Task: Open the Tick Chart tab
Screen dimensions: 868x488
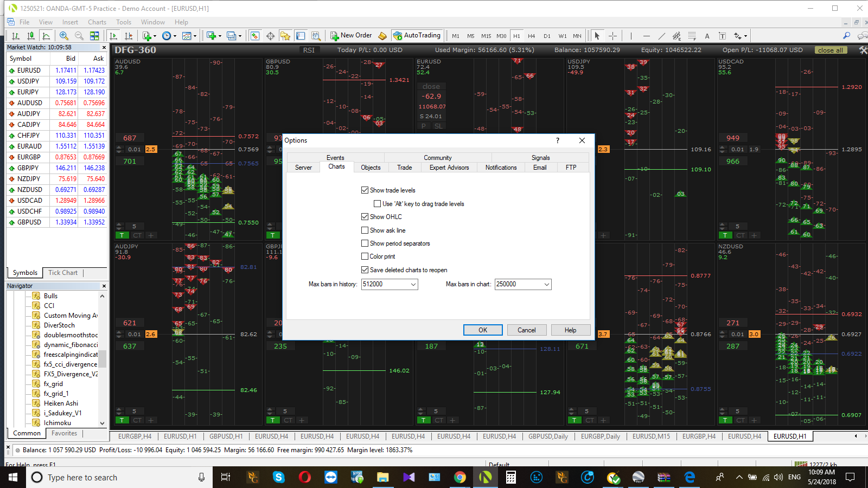Action: 63,273
